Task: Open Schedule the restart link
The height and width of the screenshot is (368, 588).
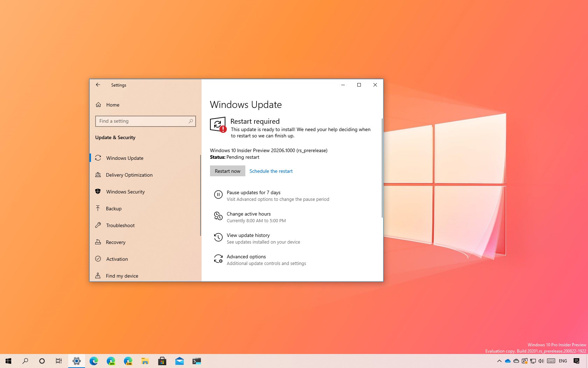Action: pyautogui.click(x=271, y=171)
